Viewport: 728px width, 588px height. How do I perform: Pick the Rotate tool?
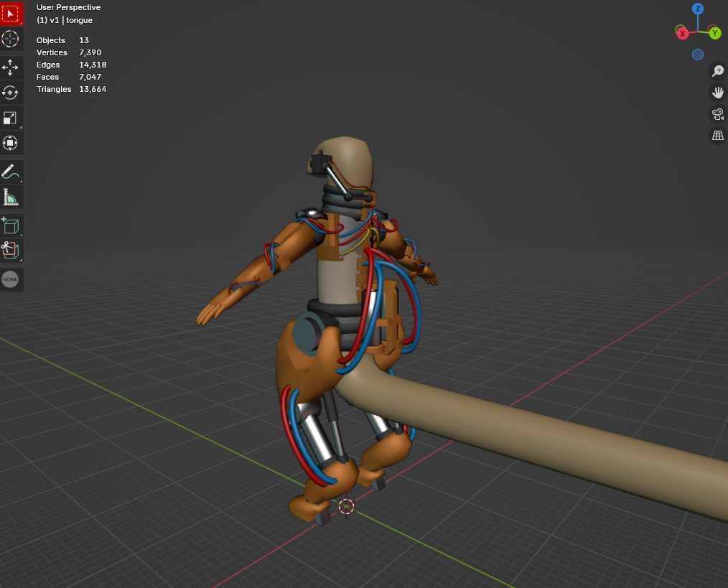[x=10, y=93]
